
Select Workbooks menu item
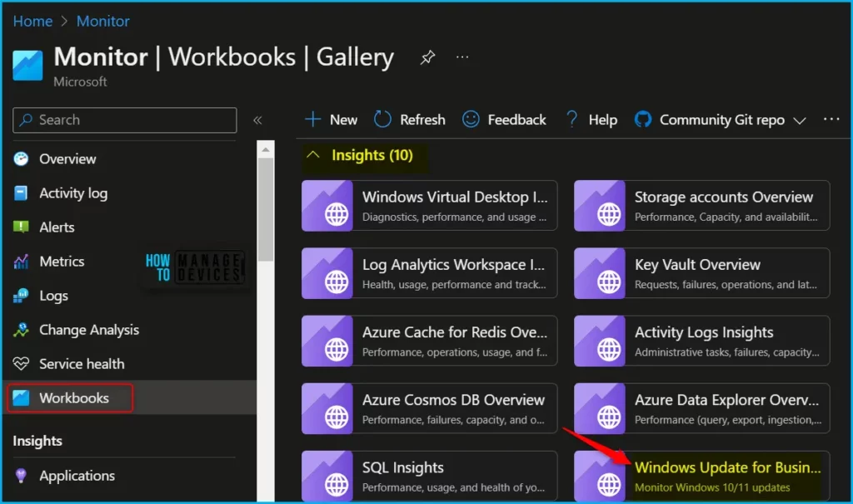[x=74, y=398]
